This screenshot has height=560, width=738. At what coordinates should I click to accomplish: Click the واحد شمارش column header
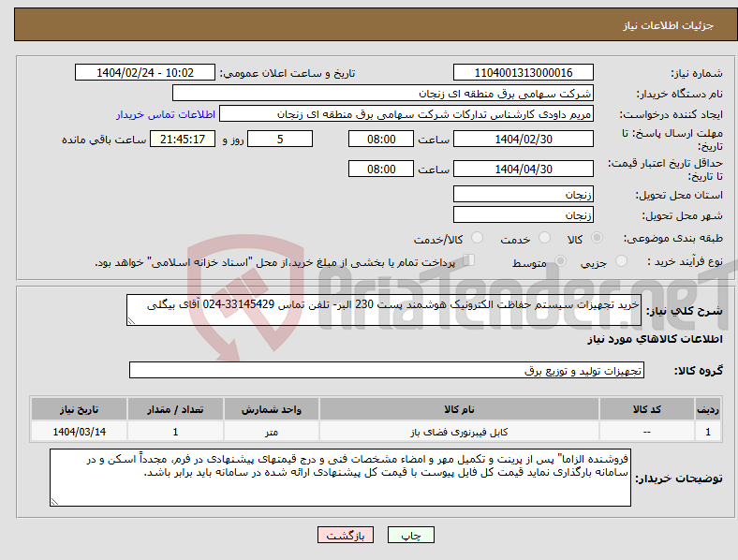pyautogui.click(x=272, y=409)
